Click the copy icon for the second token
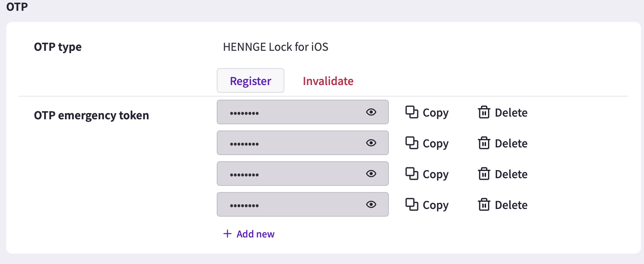The width and height of the screenshot is (644, 264). click(412, 143)
